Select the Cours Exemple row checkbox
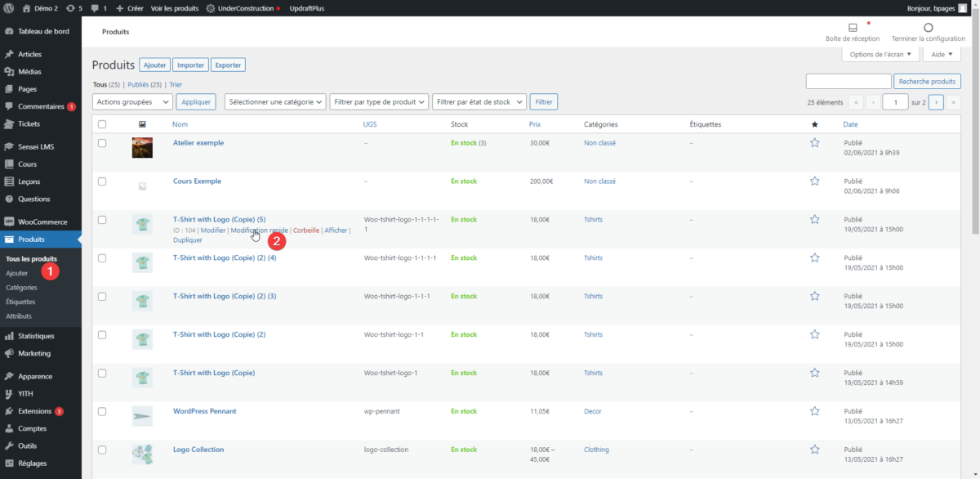The width and height of the screenshot is (980, 479). (102, 181)
